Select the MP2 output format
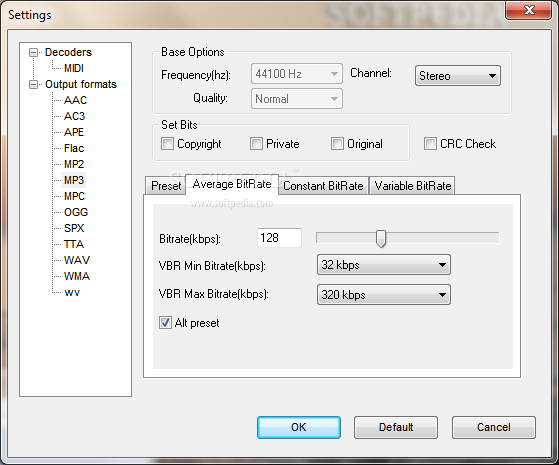This screenshot has width=559, height=465. tap(74, 164)
